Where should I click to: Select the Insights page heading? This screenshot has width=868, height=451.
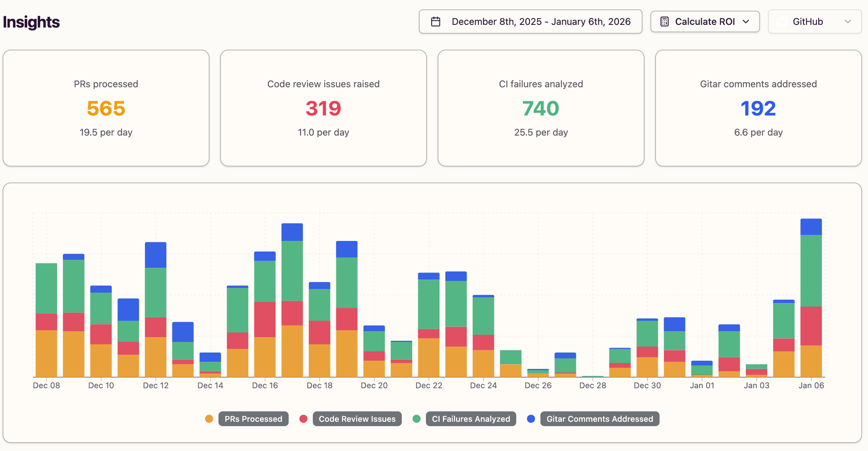click(x=31, y=22)
